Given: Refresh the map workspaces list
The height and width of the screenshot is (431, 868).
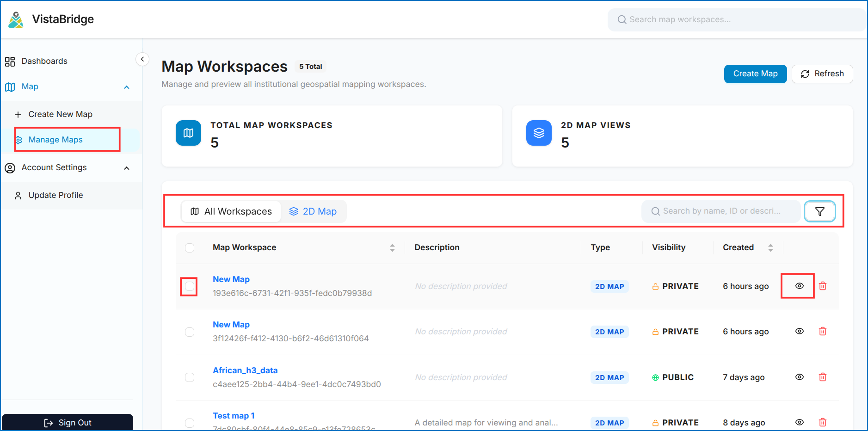Looking at the screenshot, I should [x=822, y=74].
